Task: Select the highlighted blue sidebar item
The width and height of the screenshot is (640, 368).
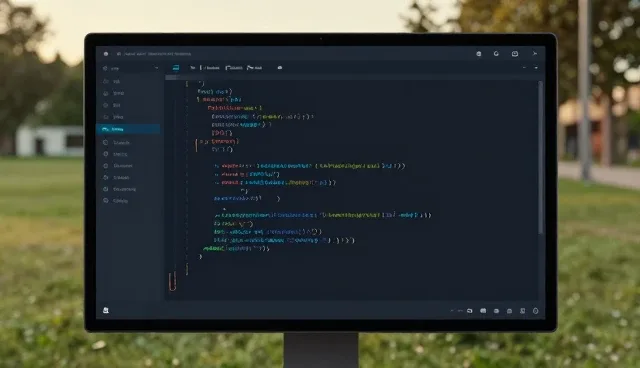Action: click(x=128, y=129)
